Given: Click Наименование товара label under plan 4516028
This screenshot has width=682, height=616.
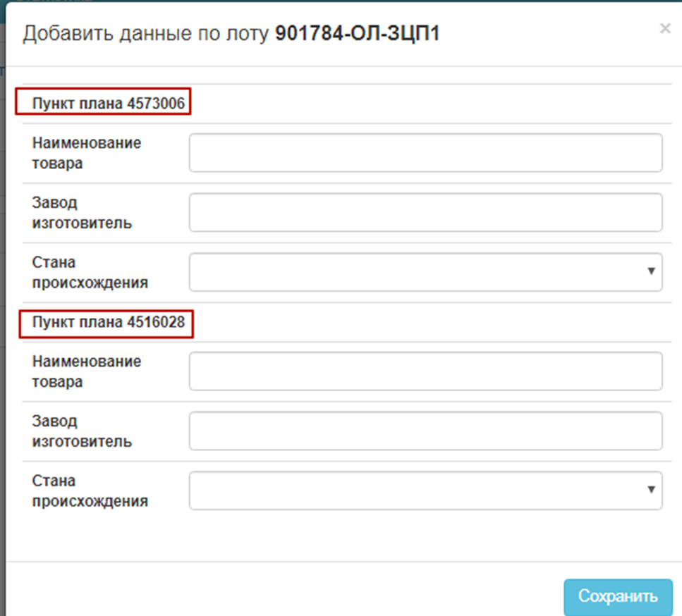Looking at the screenshot, I should coord(87,371).
